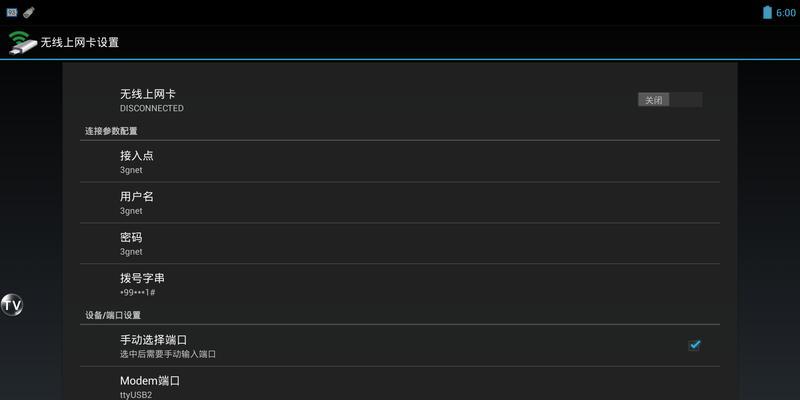Click the ttyUSB2 value text
The width and height of the screenshot is (800, 400).
tap(136, 395)
